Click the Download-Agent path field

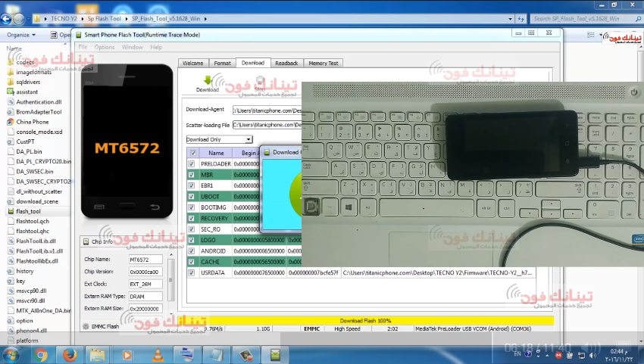tap(267, 110)
